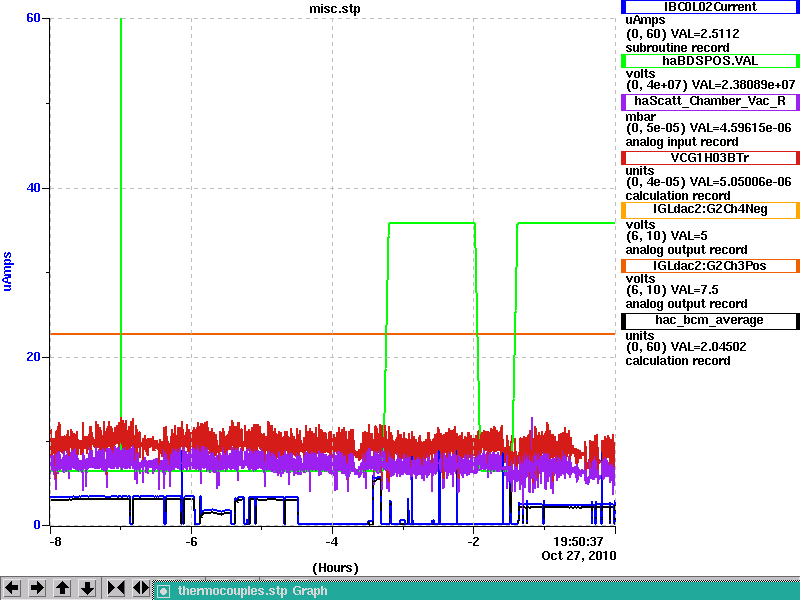Click the VAL=4.59615e-06 readout
This screenshot has width=800, height=600.
740,128
